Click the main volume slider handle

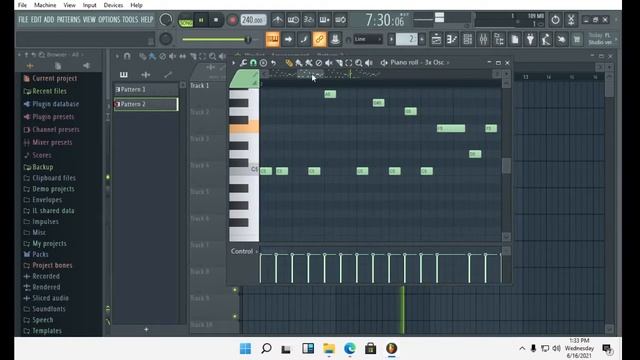pyautogui.click(x=247, y=40)
